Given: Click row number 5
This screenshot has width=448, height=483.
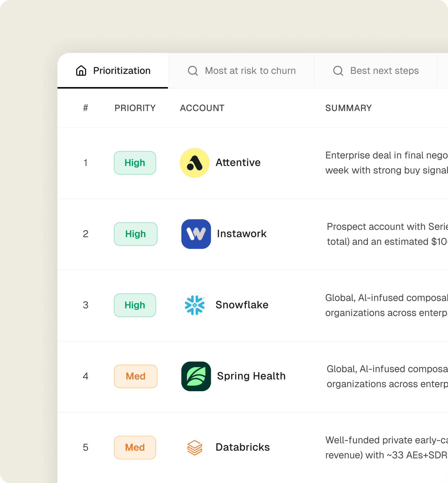Looking at the screenshot, I should pos(85,448).
